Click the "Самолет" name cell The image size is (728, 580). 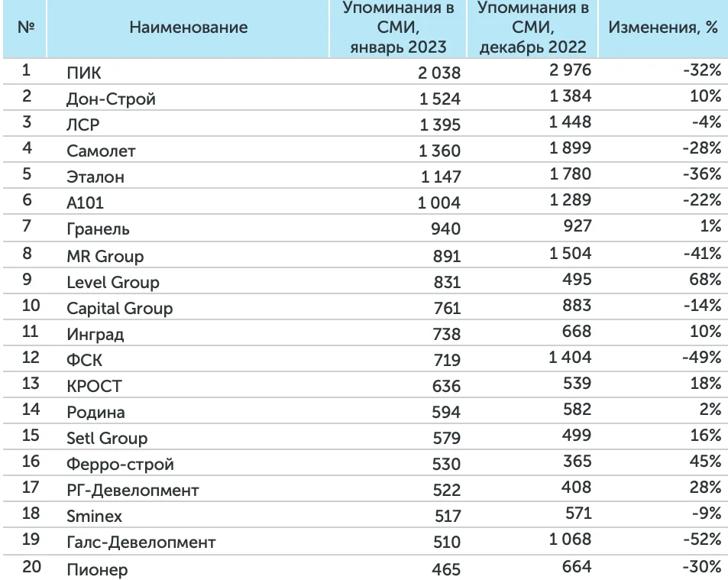click(x=101, y=151)
